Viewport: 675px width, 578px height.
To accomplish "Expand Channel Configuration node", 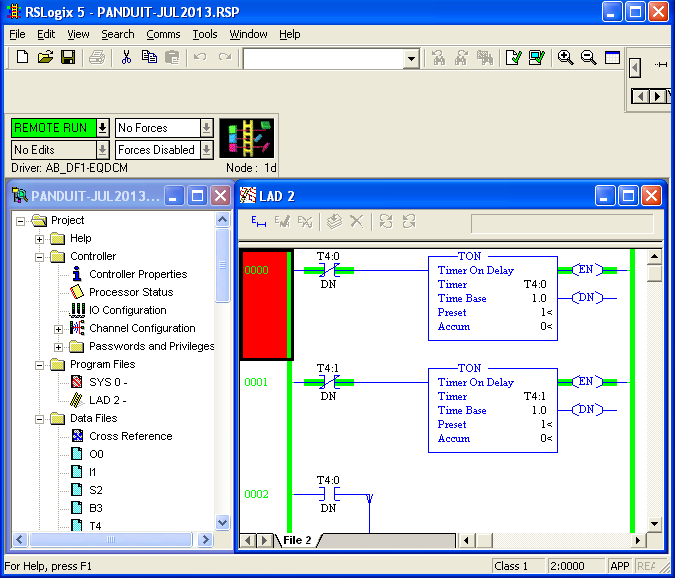I will pyautogui.click(x=58, y=329).
